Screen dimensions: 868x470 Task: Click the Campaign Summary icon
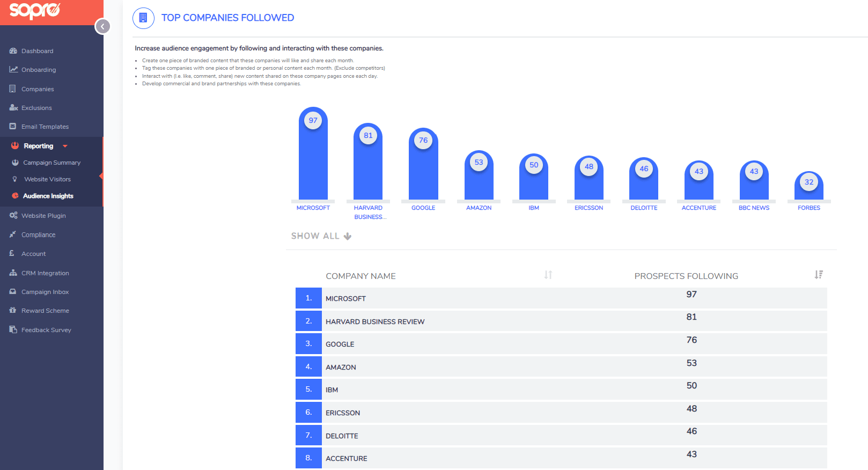click(x=15, y=163)
